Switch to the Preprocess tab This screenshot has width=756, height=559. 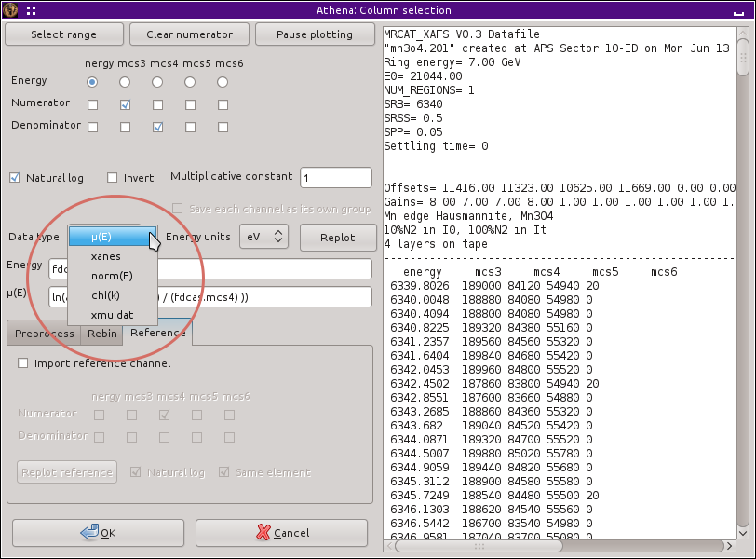click(x=45, y=334)
